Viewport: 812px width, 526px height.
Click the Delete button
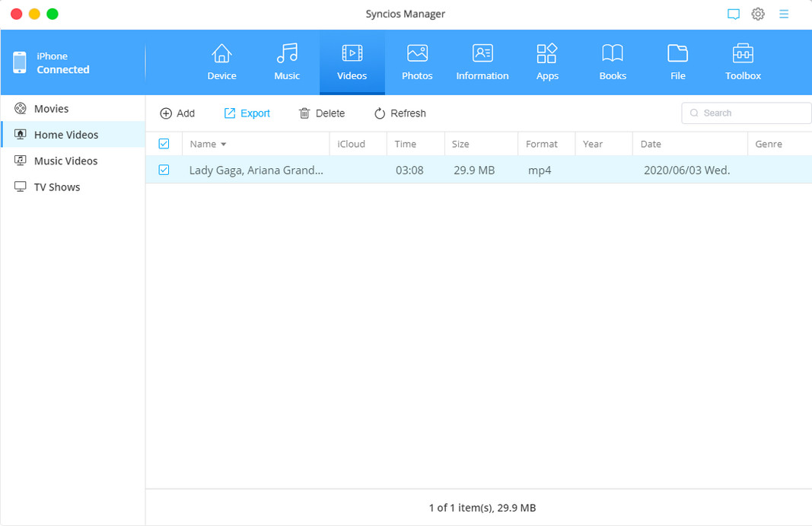click(x=322, y=113)
